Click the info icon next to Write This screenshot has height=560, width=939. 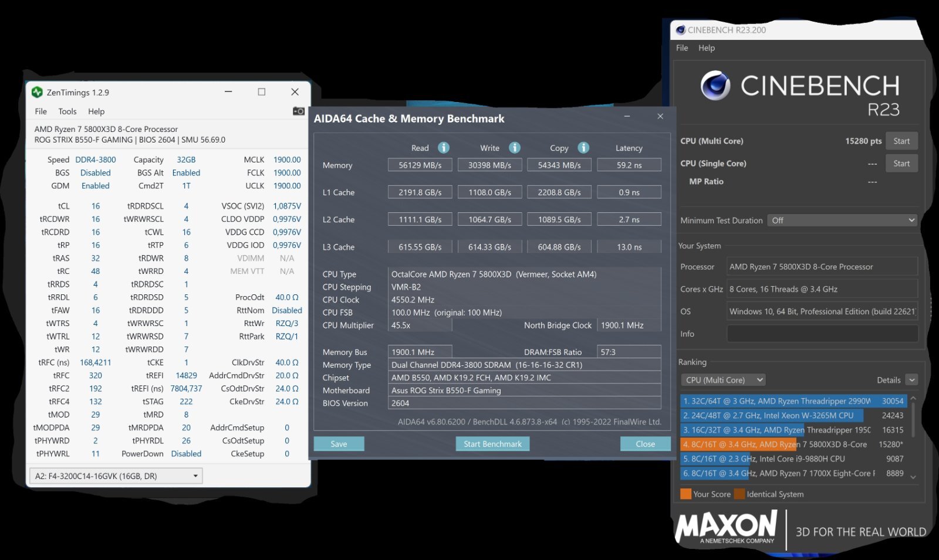pos(514,148)
